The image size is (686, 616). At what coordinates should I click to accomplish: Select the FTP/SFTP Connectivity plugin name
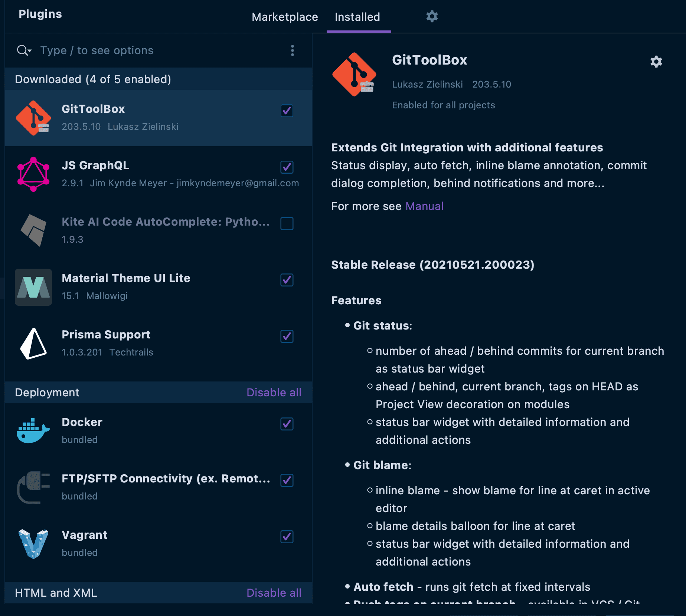[x=166, y=479]
